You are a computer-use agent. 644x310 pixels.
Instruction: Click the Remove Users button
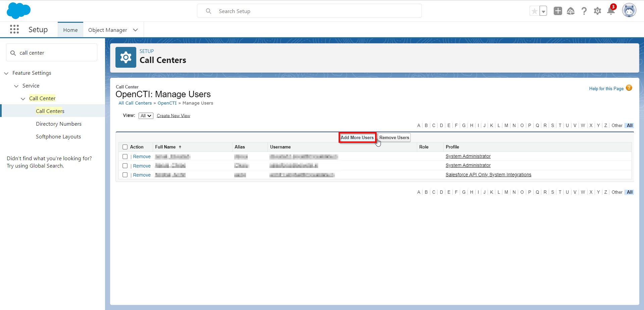[394, 137]
